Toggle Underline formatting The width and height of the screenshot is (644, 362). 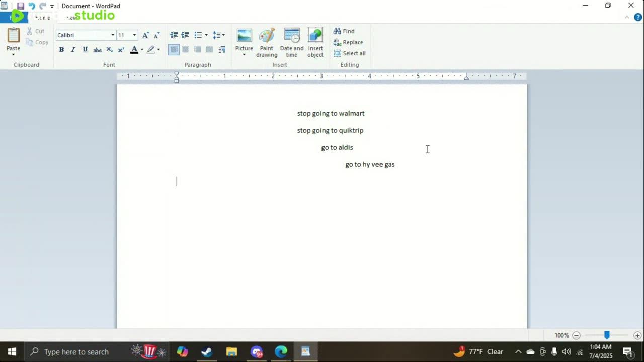85,50
